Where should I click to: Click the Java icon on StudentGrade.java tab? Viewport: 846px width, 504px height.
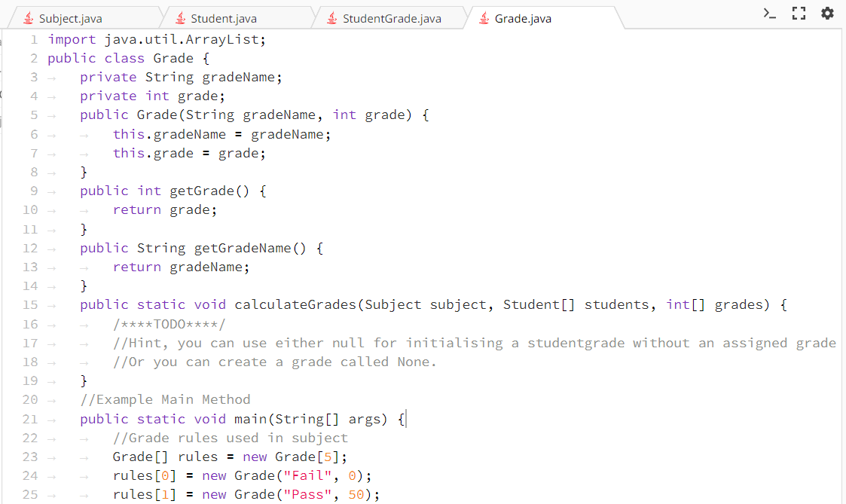coord(331,18)
